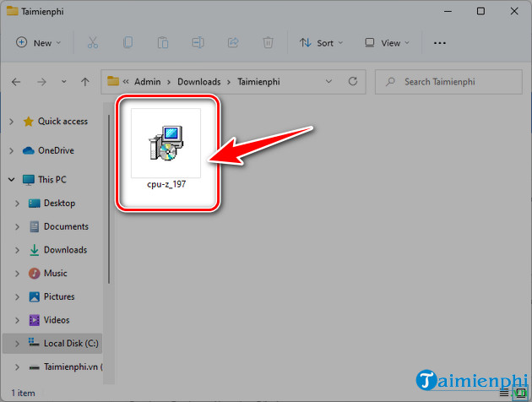
Task: Expand OneDrive node
Action: click(12, 150)
